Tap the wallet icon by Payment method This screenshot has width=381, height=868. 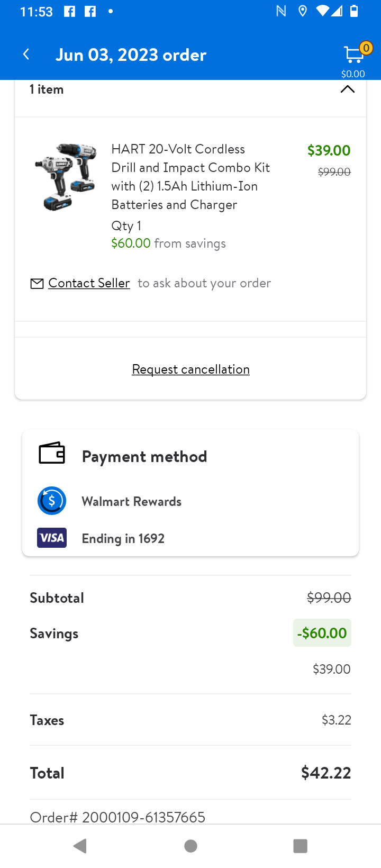coord(52,454)
